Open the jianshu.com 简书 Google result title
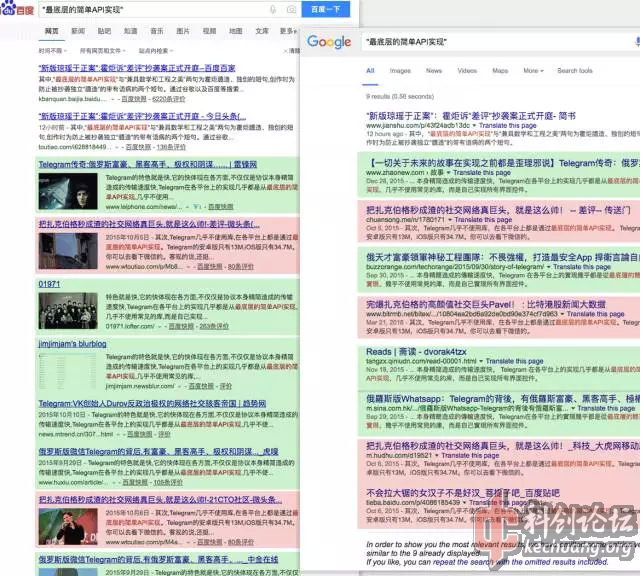This screenshot has width=644, height=576. pos(470,116)
